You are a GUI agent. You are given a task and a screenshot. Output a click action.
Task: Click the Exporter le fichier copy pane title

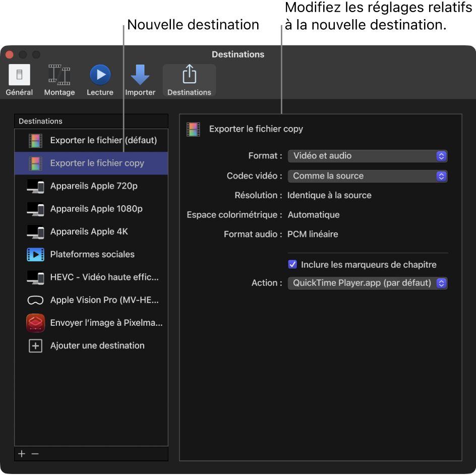pos(256,129)
